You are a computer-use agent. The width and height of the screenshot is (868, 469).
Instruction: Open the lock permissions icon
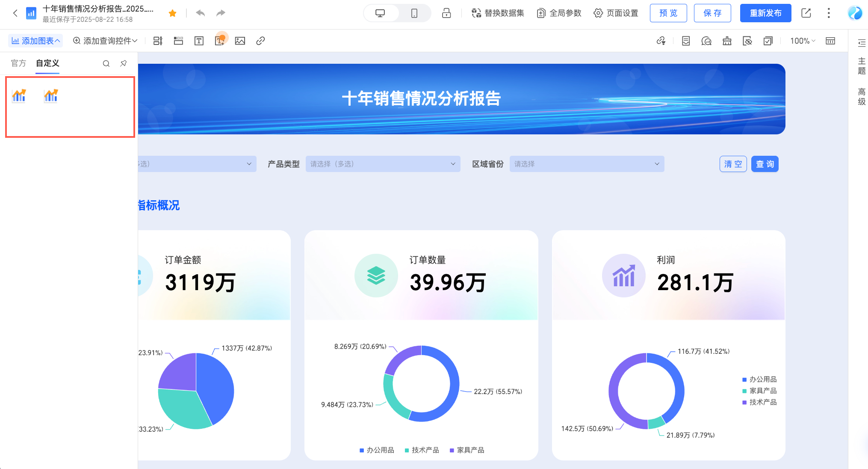point(446,13)
